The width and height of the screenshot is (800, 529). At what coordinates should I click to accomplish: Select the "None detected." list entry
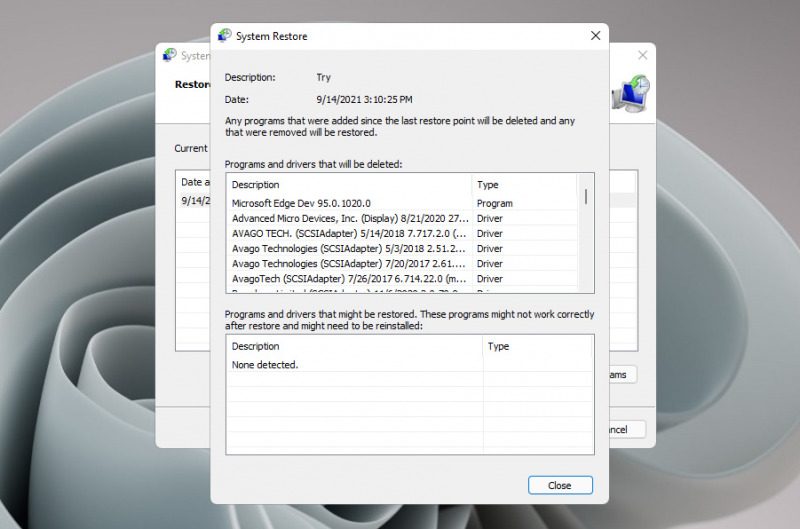(x=265, y=365)
